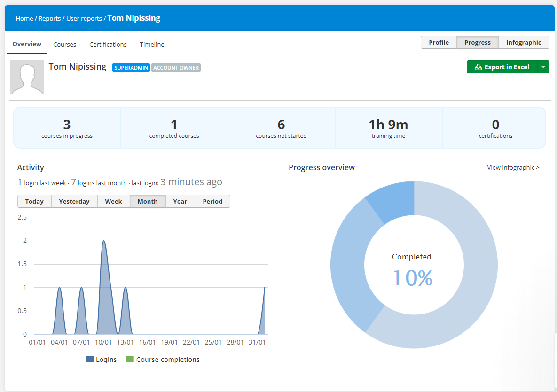Open the Infographic report view
Screen dimensions: 557x392
click(x=524, y=42)
